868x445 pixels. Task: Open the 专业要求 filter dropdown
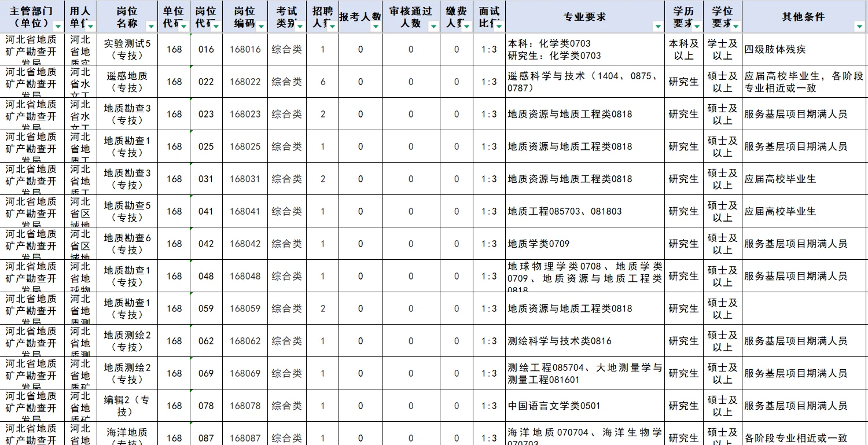click(x=658, y=25)
